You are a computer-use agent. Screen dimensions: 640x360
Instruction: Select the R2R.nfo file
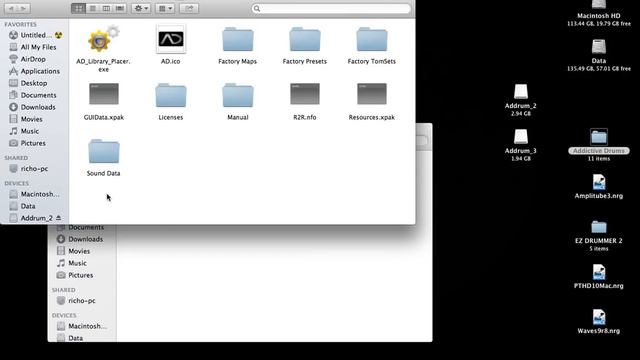(x=304, y=94)
